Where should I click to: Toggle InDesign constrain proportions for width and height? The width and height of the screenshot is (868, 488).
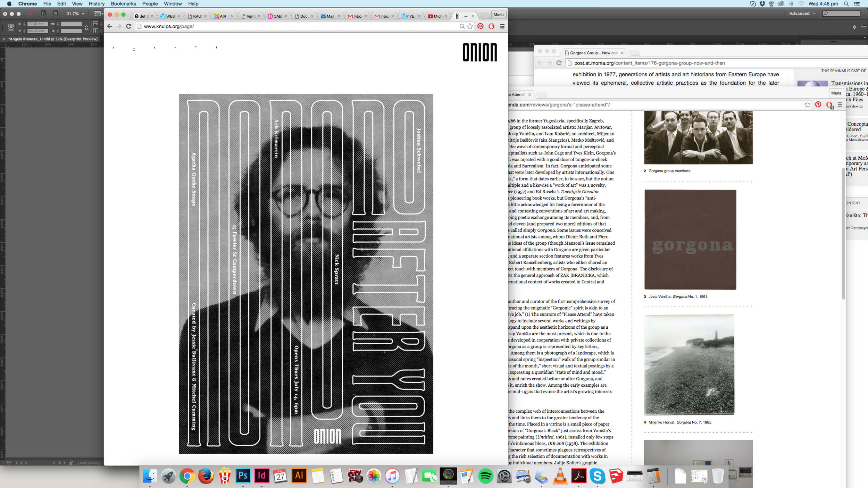point(86,27)
